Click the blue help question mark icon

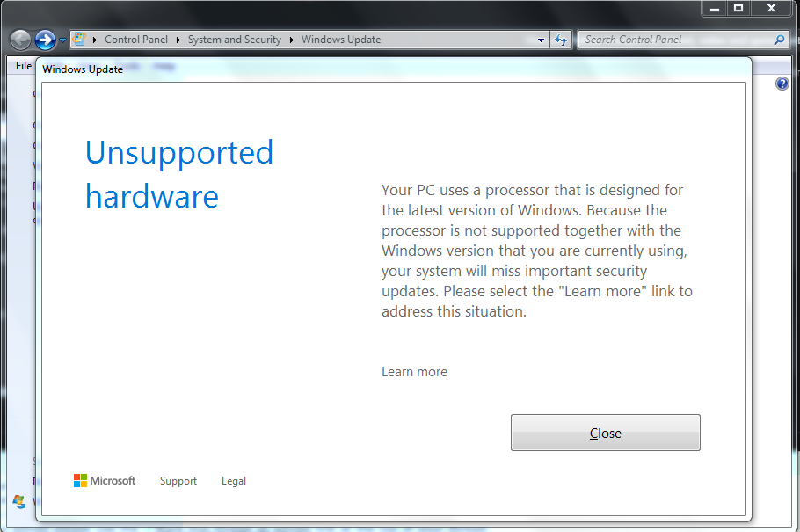coord(782,84)
